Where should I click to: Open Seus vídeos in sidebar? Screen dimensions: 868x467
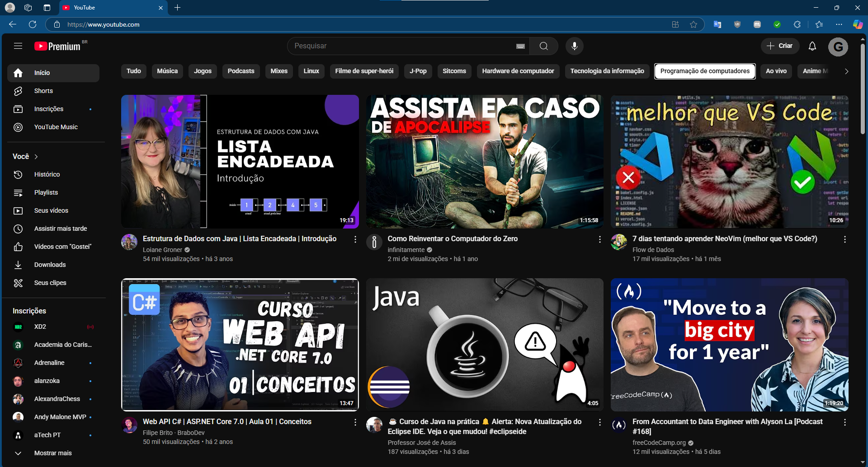pos(53,210)
